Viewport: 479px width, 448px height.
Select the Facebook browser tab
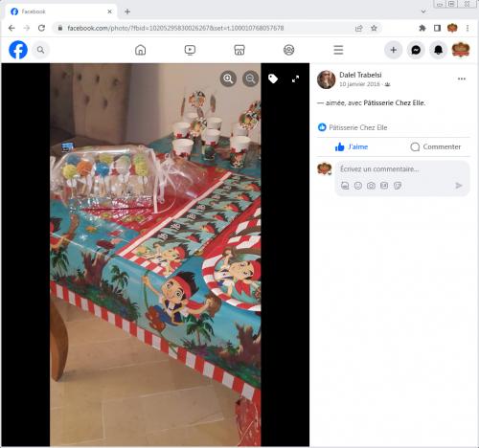click(x=60, y=11)
